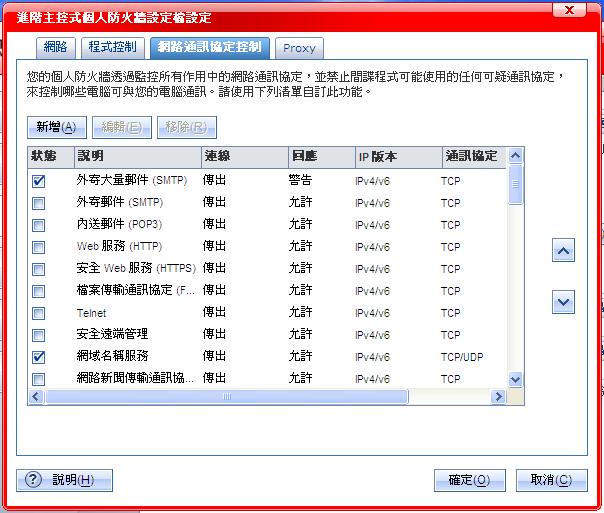Screen dimensions: 604x513
Task: Uncheck the 外寄大量郵件 (SMTP) checkbox
Action: [39, 181]
